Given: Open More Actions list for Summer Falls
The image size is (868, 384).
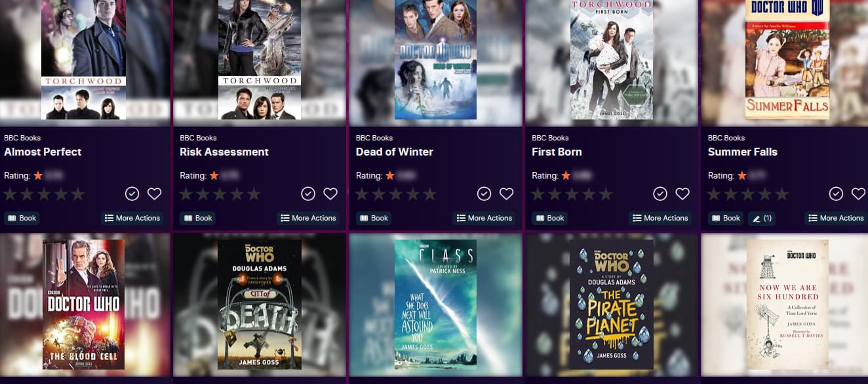Looking at the screenshot, I should [837, 218].
